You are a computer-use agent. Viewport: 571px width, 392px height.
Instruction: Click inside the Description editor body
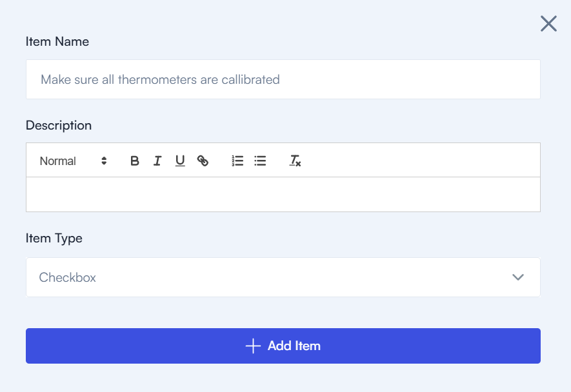(283, 194)
